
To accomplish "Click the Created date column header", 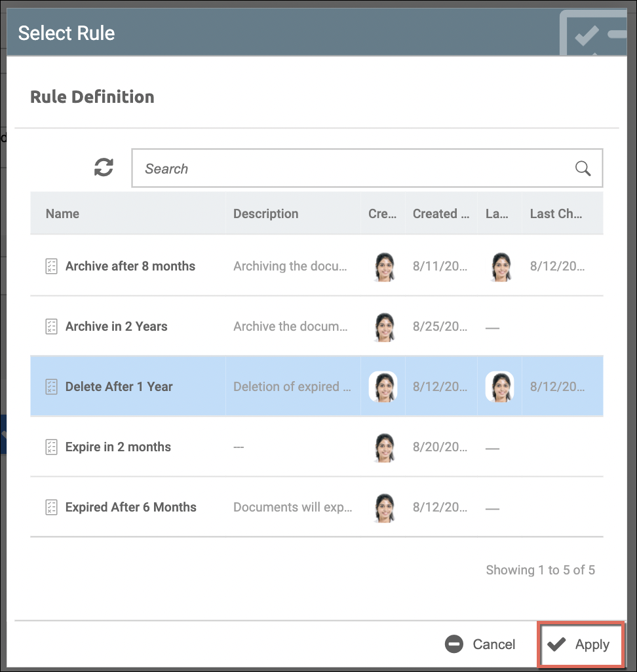I will [x=440, y=214].
